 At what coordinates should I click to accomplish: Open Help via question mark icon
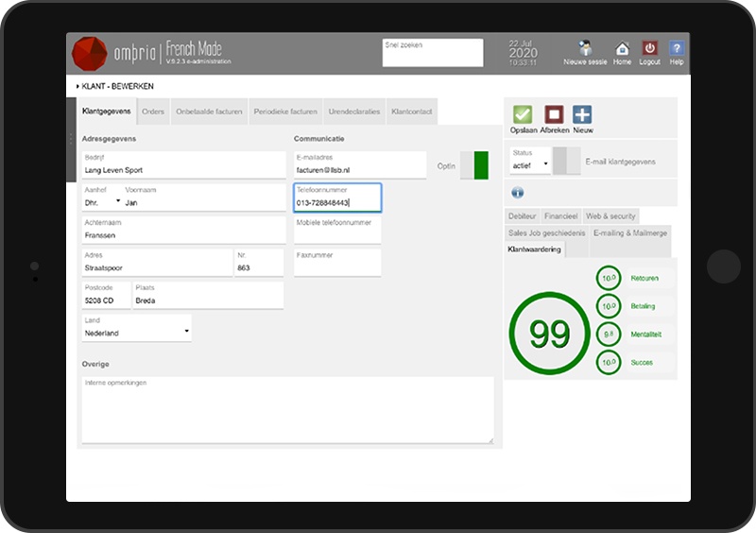(677, 48)
